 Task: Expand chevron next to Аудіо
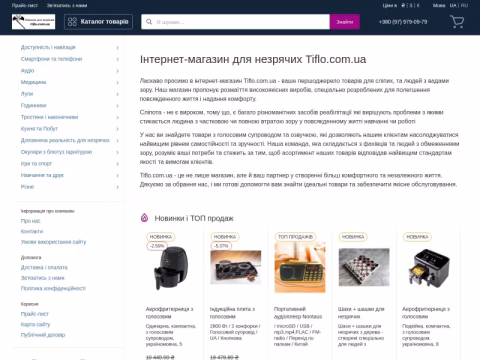tap(117, 71)
